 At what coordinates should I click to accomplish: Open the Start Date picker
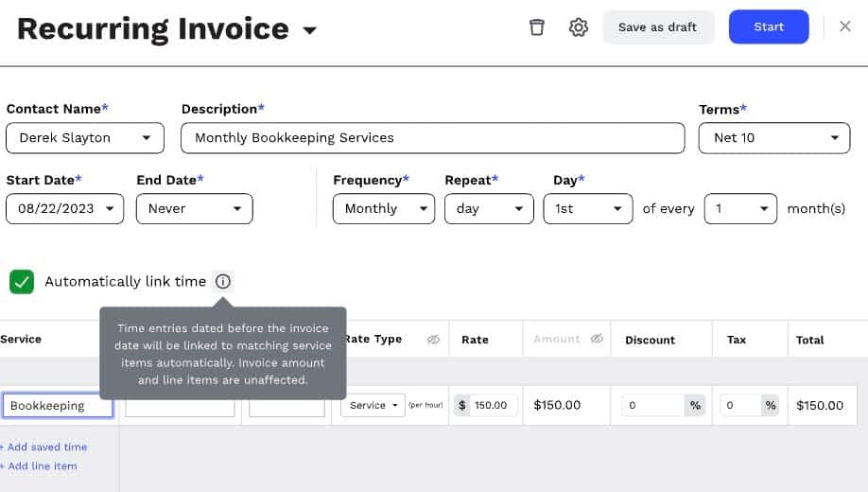(x=64, y=209)
